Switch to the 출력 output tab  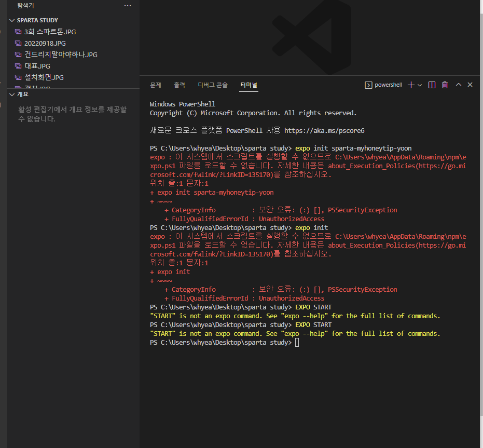tap(180, 85)
